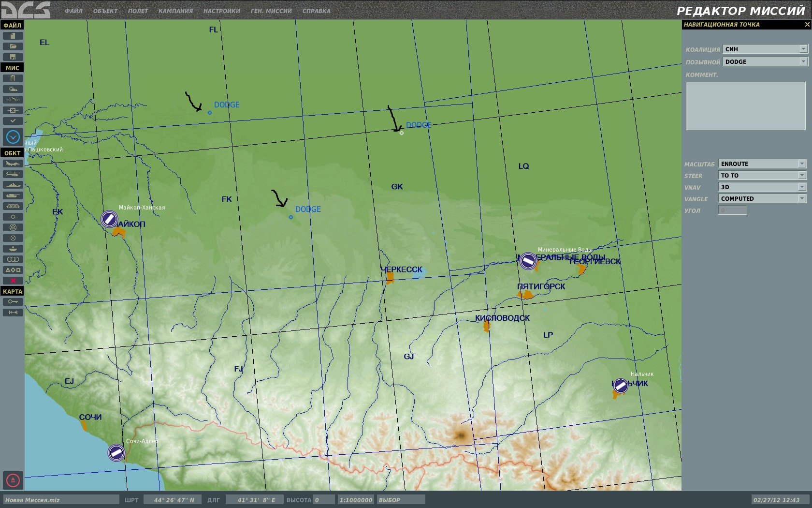Select the crossed-circle target icon

click(13, 238)
